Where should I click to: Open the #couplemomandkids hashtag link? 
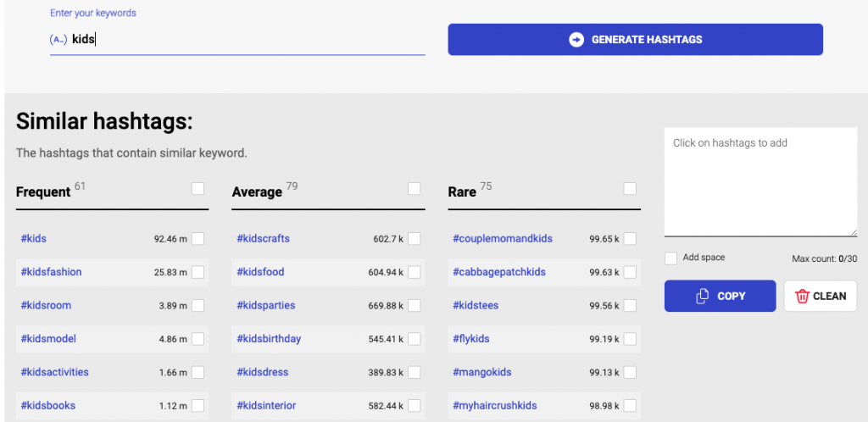(x=503, y=239)
